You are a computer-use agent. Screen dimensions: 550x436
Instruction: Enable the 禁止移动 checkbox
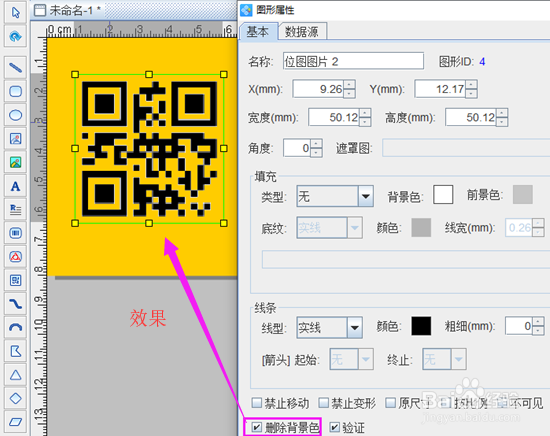pos(257,403)
